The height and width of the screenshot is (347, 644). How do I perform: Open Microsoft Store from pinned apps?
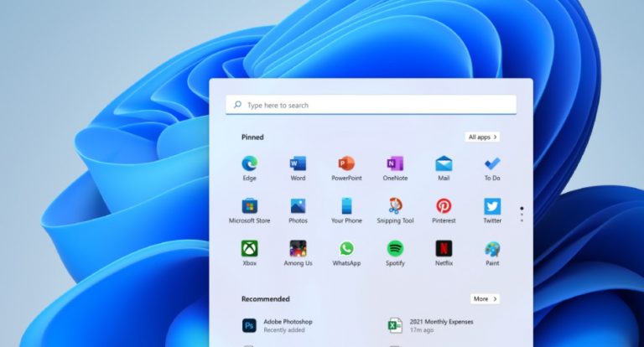pos(249,211)
